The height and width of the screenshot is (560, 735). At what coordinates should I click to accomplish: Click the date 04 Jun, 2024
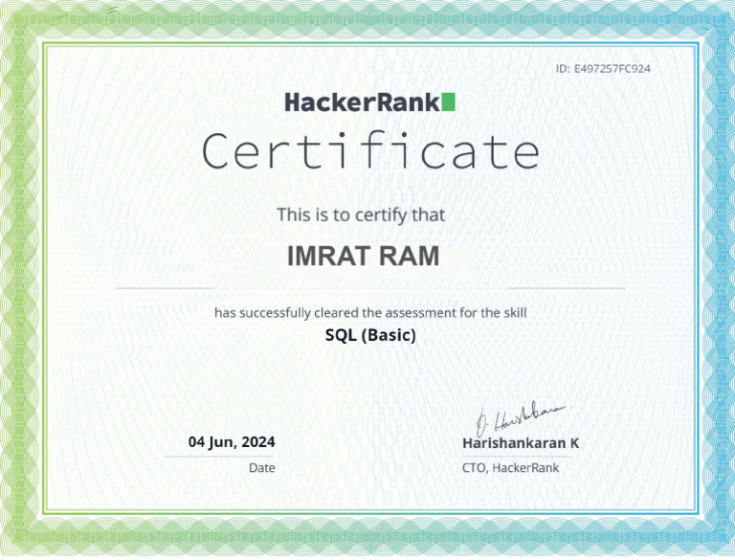click(232, 442)
